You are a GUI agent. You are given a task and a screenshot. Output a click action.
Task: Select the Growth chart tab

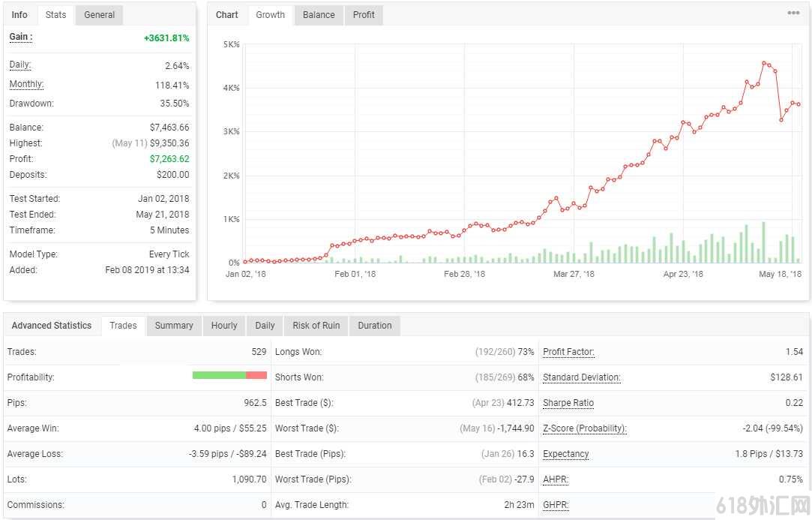[x=271, y=15]
